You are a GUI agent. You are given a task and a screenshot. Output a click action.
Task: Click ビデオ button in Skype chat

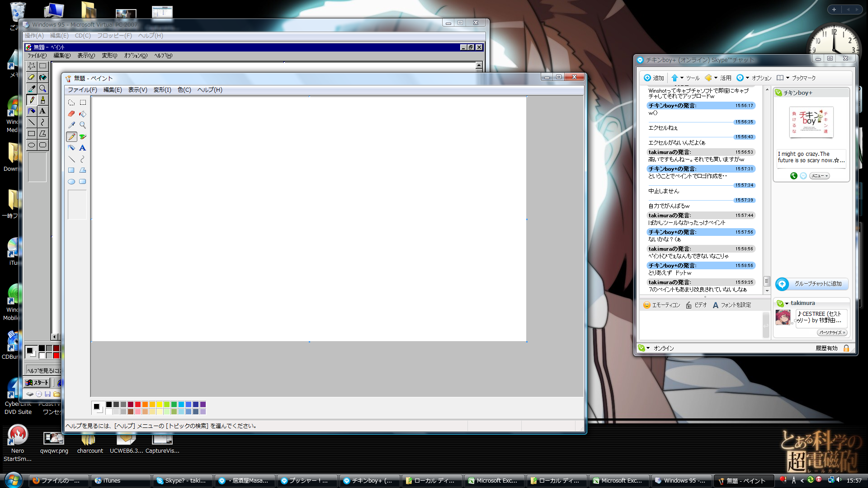(x=696, y=305)
